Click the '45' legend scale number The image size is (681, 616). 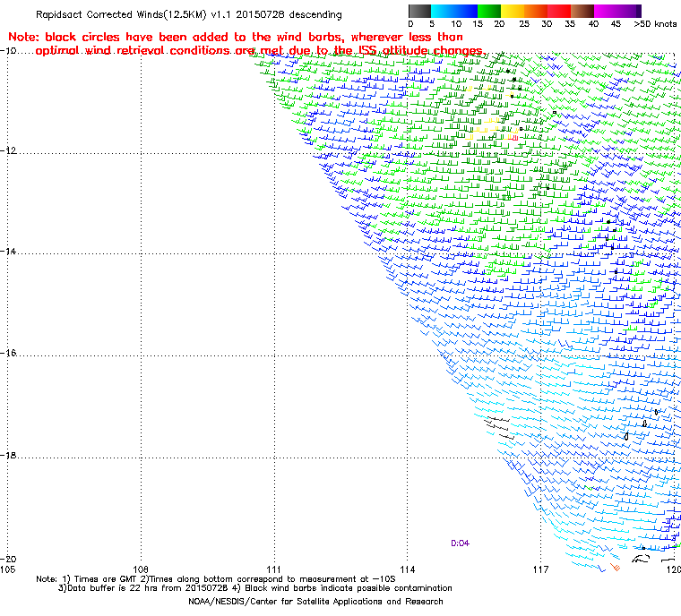pos(616,24)
